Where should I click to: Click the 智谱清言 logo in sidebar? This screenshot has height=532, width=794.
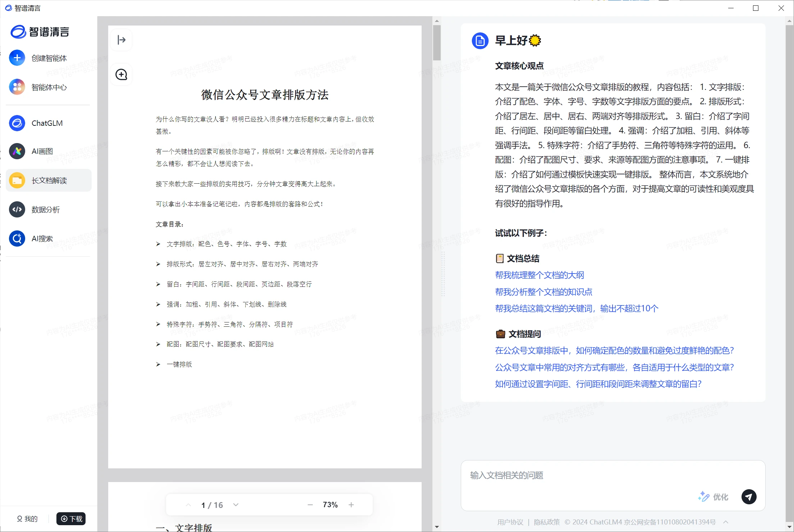[40, 32]
